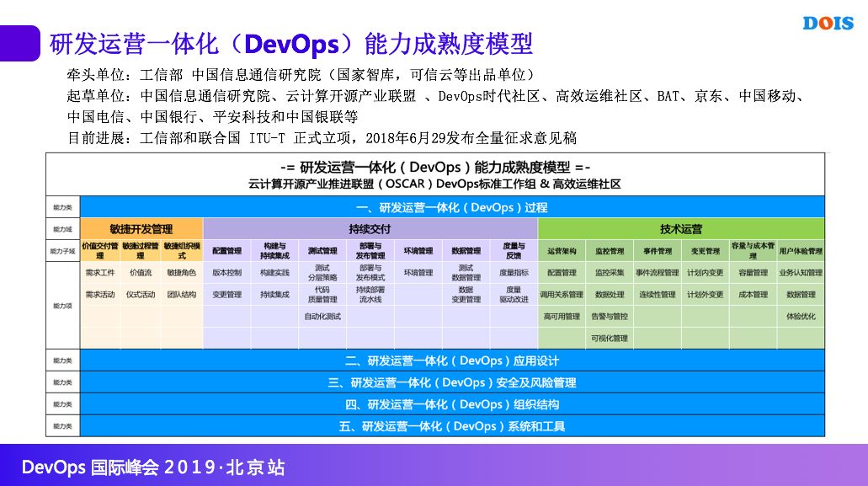
Task: Click the 容量与成本管理 subdomain header
Action: pyautogui.click(x=753, y=251)
